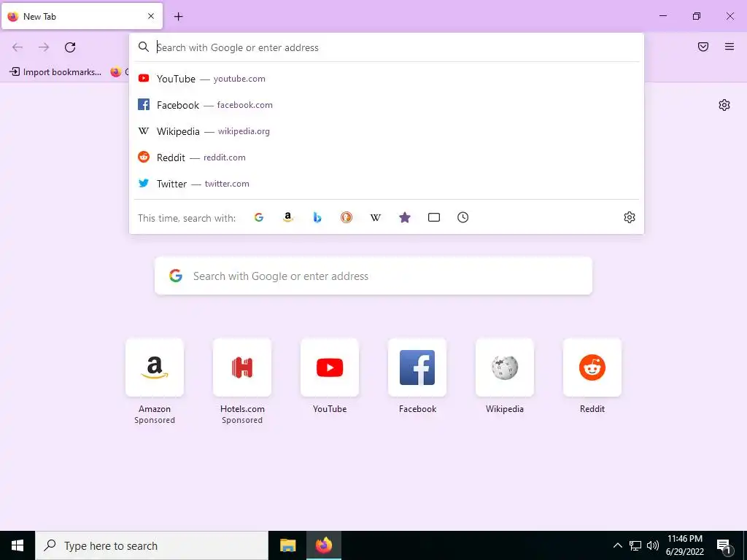Open YouTube shortcut tile

click(330, 367)
